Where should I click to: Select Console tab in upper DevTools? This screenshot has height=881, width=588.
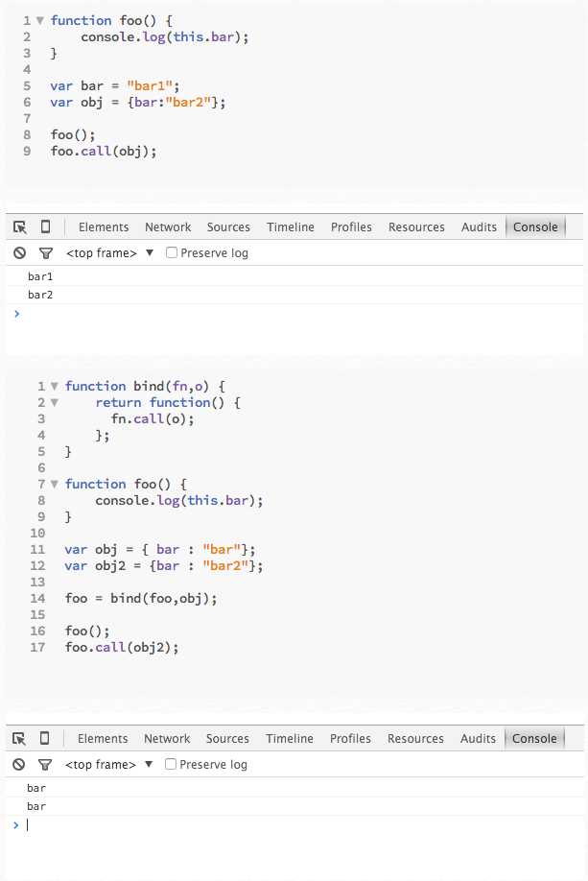[x=535, y=227]
